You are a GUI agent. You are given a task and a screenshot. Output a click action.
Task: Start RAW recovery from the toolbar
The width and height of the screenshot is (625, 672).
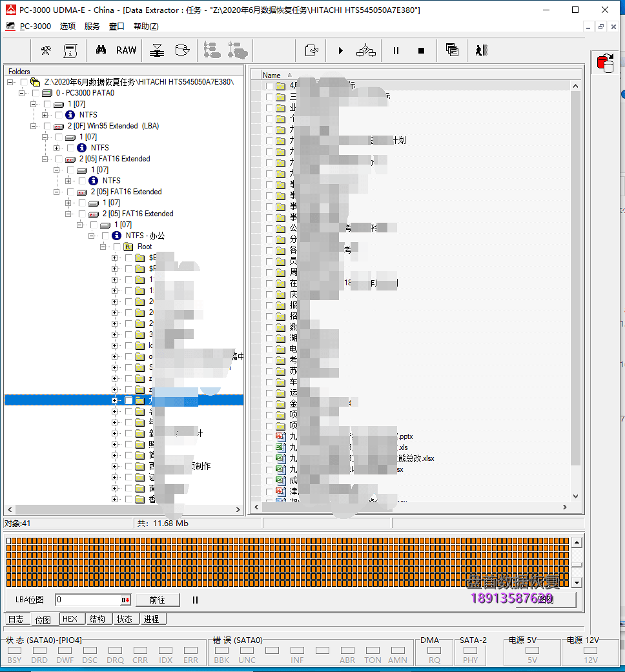coord(126,50)
